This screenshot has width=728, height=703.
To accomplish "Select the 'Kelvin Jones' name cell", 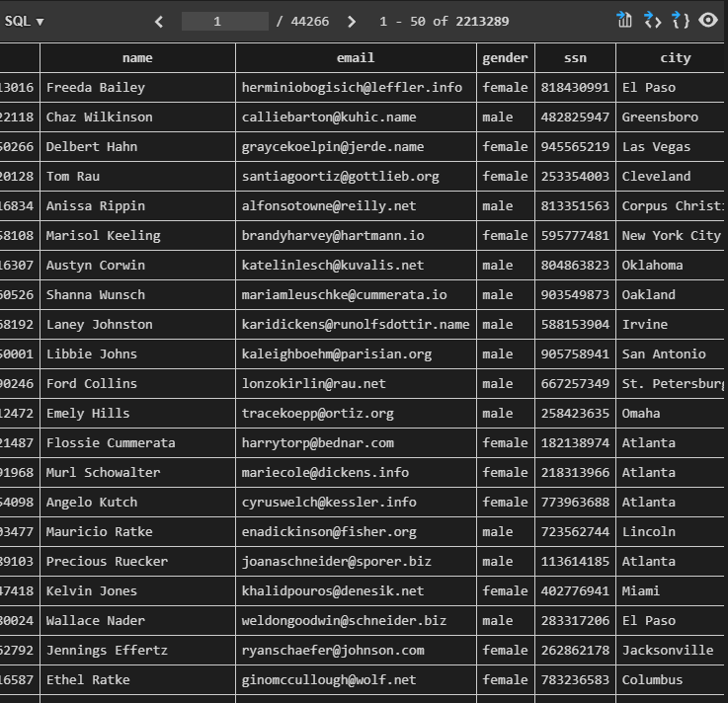I will click(137, 591).
